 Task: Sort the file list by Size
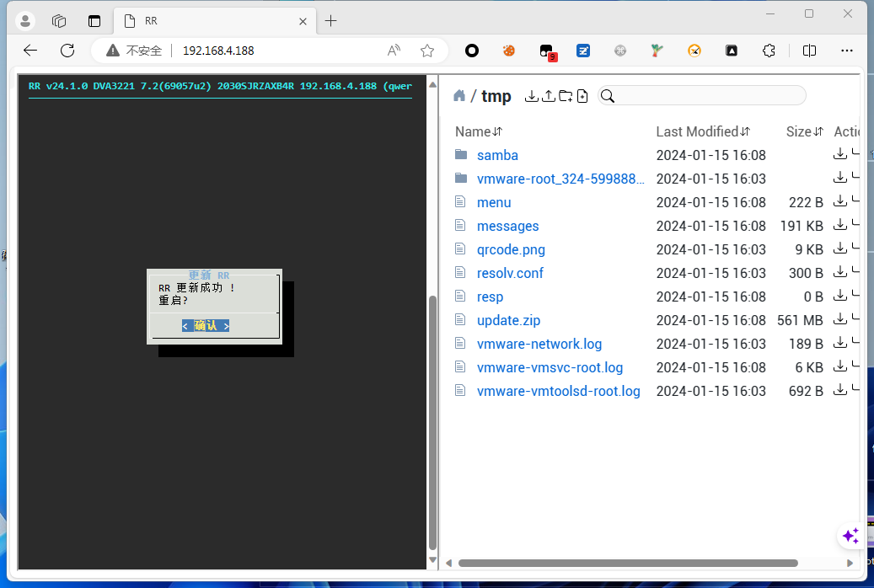tap(804, 131)
